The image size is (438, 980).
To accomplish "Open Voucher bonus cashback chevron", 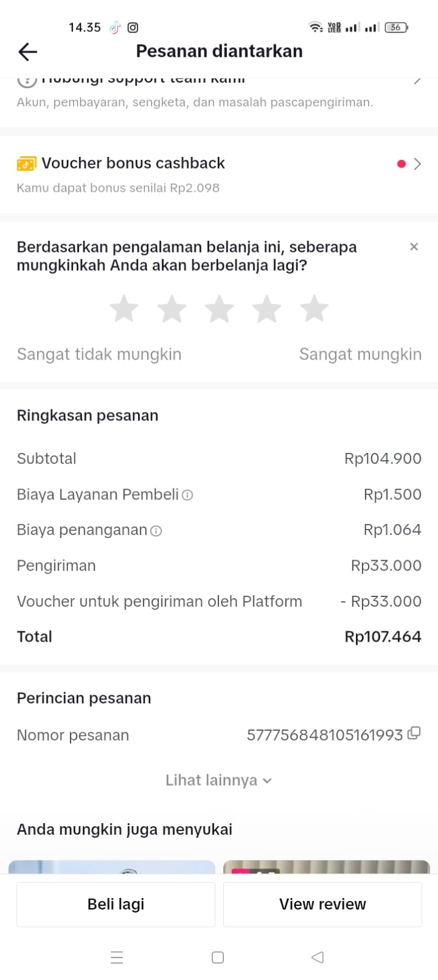I will [418, 164].
